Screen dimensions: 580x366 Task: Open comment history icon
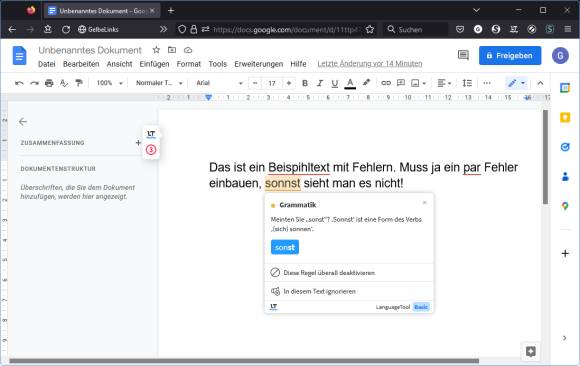[x=463, y=56]
